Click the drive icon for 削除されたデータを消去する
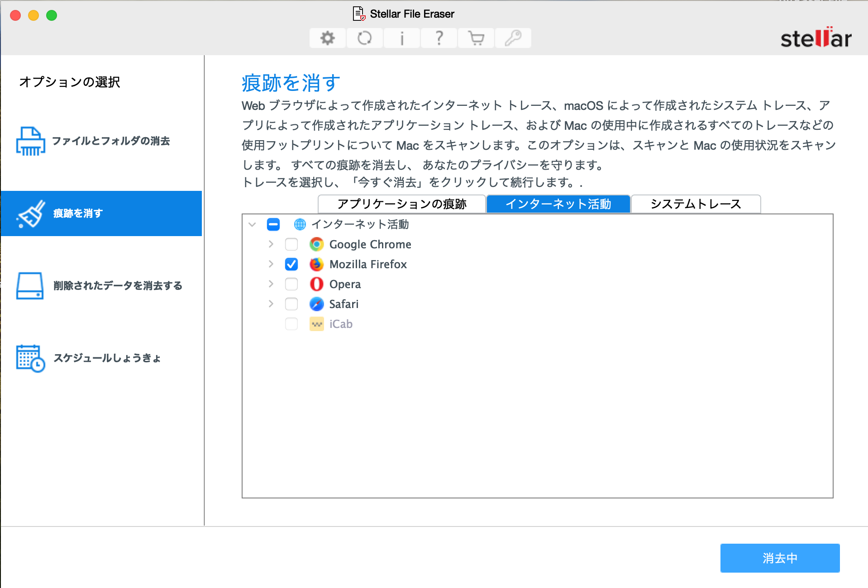This screenshot has height=588, width=868. (30, 286)
